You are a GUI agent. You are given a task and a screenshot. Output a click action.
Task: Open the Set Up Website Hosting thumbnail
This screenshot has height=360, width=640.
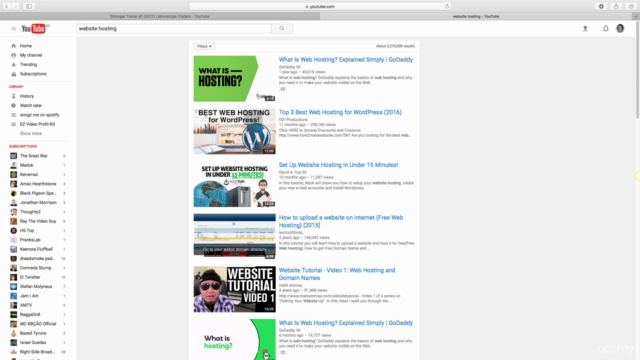pyautogui.click(x=234, y=184)
